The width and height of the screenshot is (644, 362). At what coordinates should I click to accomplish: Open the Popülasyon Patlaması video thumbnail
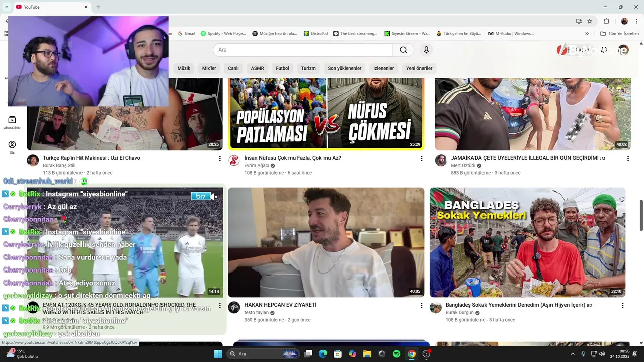coord(326,114)
